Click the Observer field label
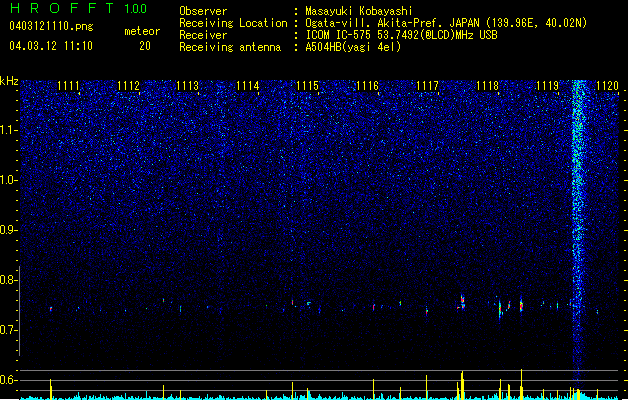The image size is (629, 400). pyautogui.click(x=203, y=11)
